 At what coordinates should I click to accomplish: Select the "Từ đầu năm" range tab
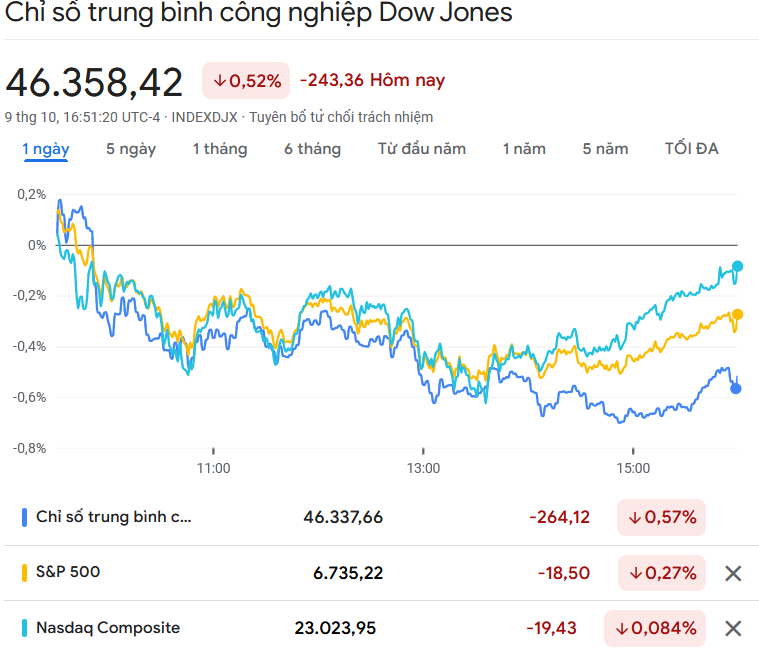(x=421, y=149)
